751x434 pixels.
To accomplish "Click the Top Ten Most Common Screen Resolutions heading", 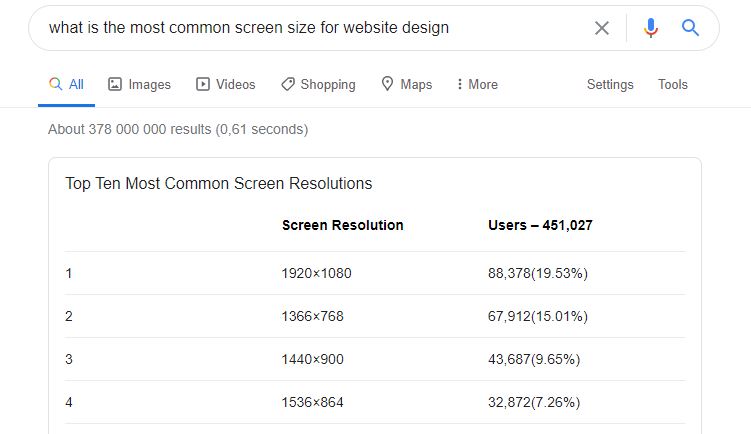I will (x=218, y=183).
